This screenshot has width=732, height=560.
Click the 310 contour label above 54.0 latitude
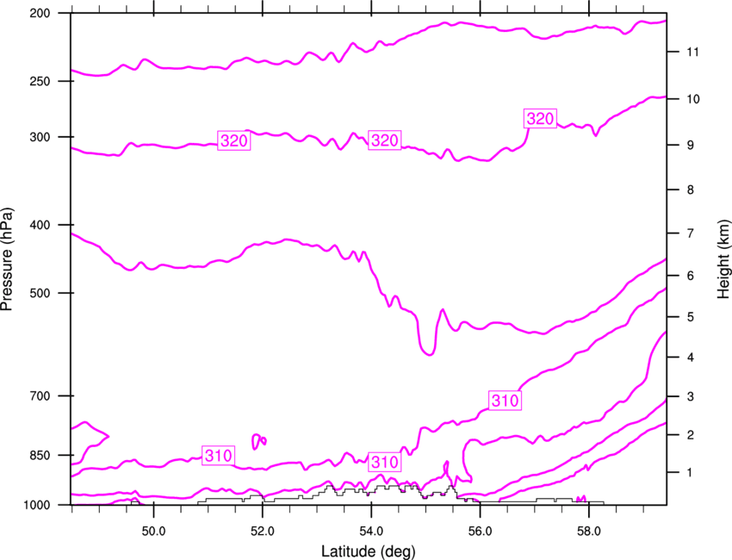[x=385, y=462]
